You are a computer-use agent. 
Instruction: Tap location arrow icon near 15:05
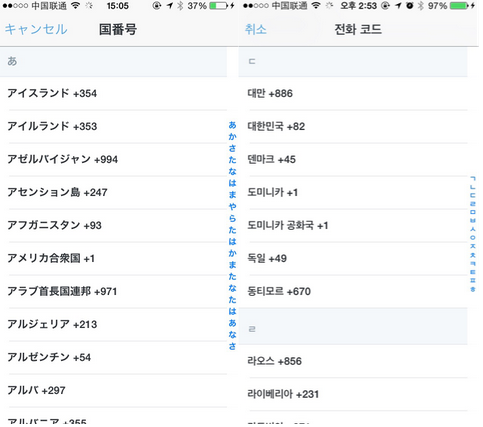click(169, 5)
